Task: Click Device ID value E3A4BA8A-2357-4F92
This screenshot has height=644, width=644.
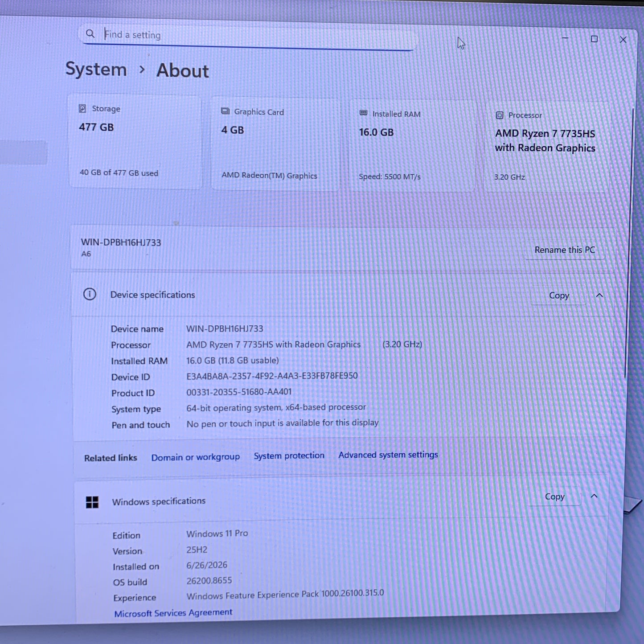Action: (272, 376)
